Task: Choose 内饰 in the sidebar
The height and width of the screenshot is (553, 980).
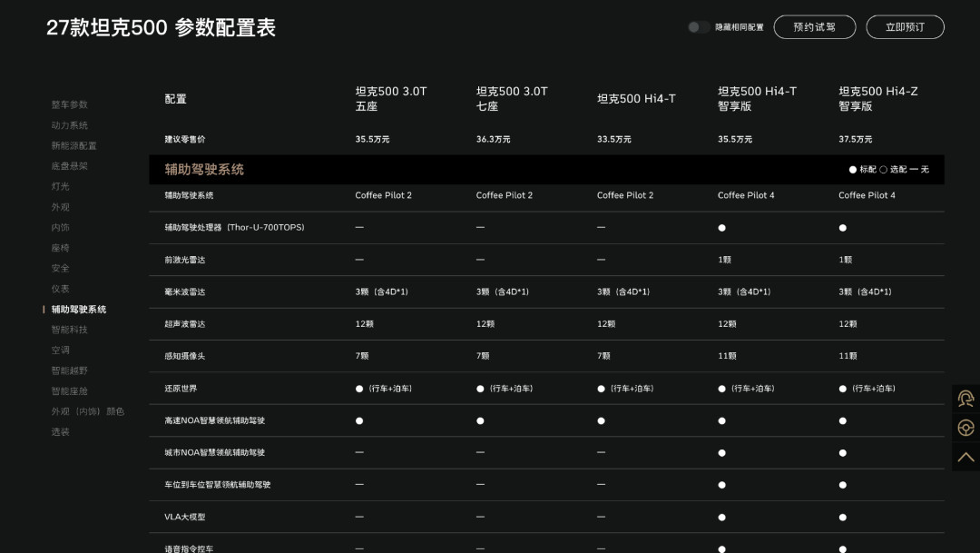Action: pyautogui.click(x=61, y=227)
